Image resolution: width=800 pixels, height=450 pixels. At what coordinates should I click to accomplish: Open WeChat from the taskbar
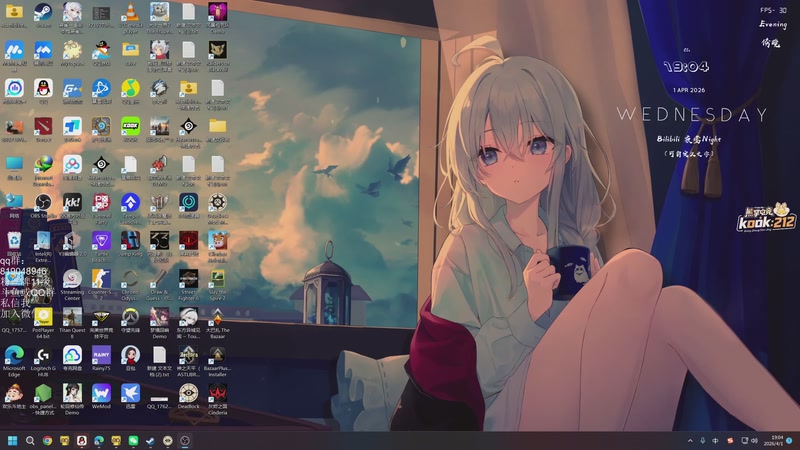(133, 440)
